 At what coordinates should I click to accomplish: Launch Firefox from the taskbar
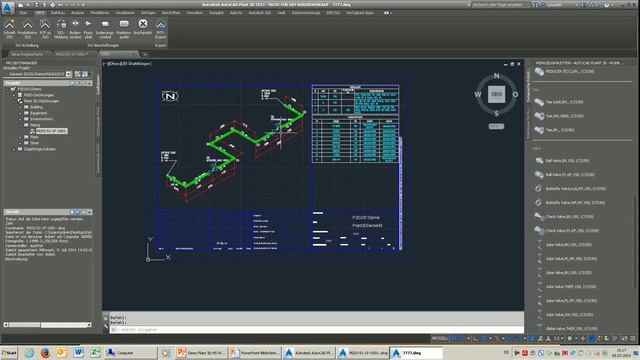coord(45,353)
